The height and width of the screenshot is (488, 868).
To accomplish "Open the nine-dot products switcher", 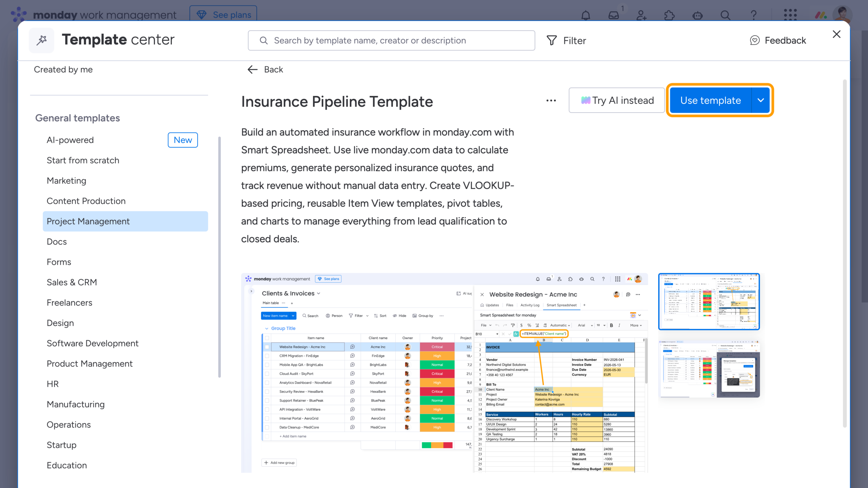I will [790, 15].
